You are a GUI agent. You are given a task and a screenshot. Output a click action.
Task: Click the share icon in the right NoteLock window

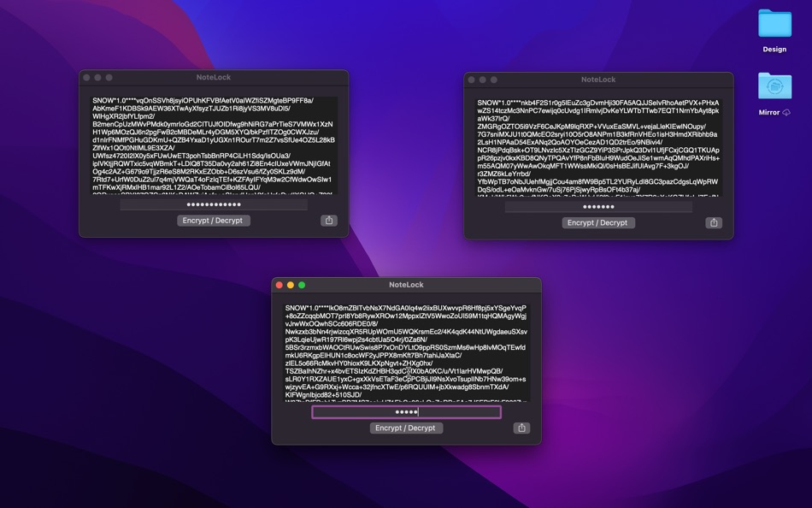click(x=714, y=222)
